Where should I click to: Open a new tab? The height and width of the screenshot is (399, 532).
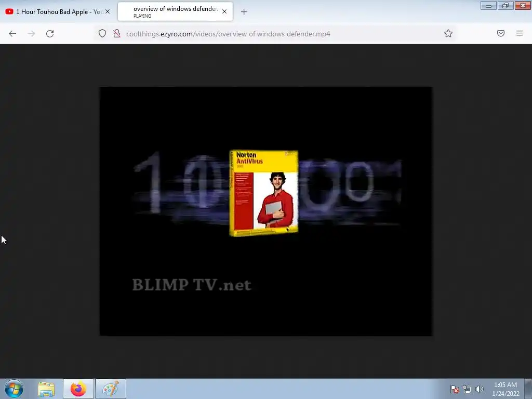pyautogui.click(x=244, y=12)
